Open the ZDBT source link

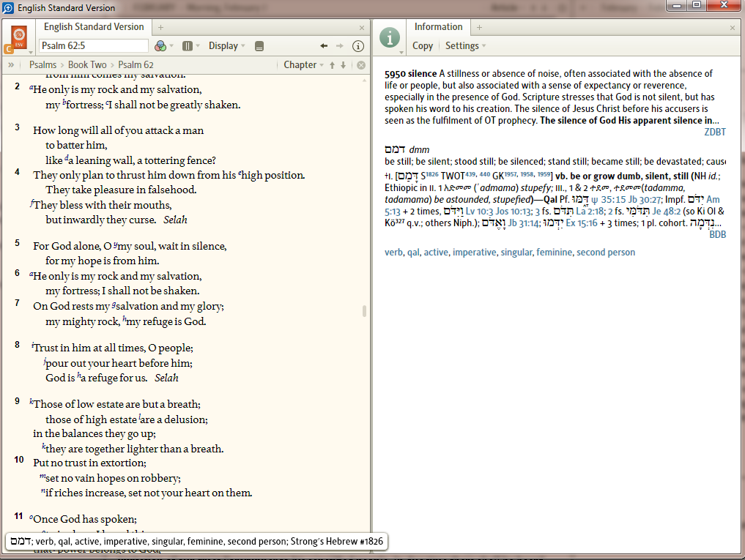[x=714, y=132]
